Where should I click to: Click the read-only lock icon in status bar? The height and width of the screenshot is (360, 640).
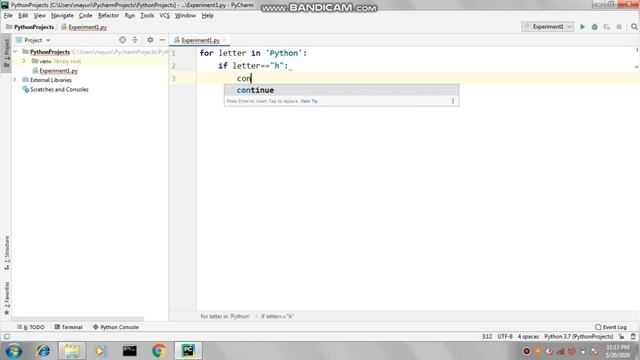(621, 337)
